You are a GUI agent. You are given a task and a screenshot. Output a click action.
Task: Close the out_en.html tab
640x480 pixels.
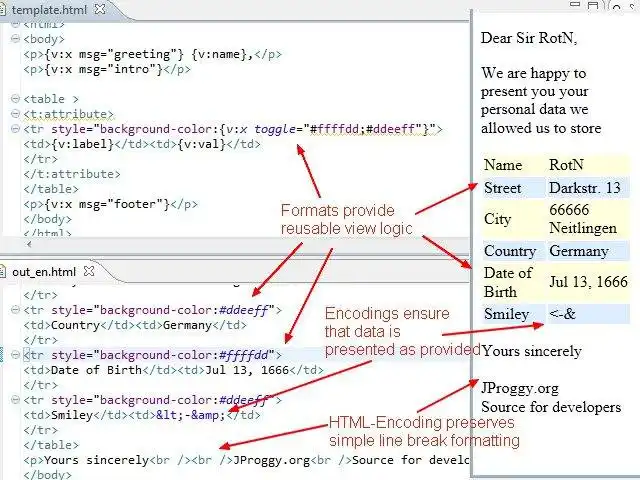[x=89, y=271]
